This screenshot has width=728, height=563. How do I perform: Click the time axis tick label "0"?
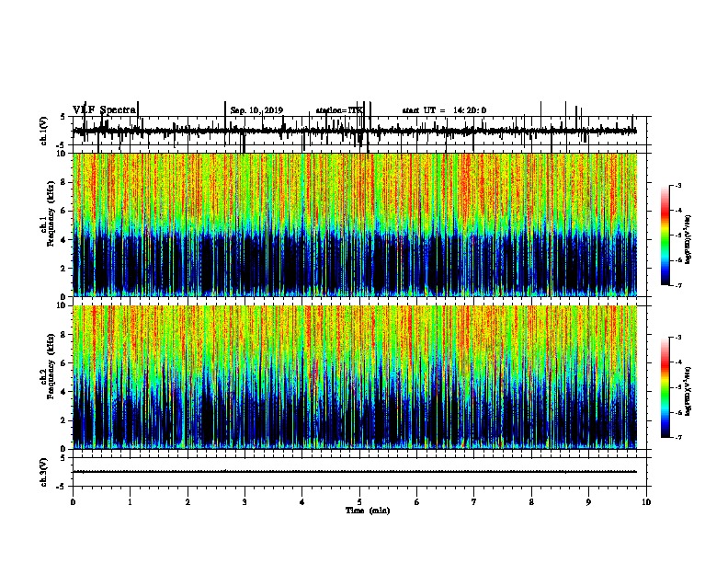point(73,502)
